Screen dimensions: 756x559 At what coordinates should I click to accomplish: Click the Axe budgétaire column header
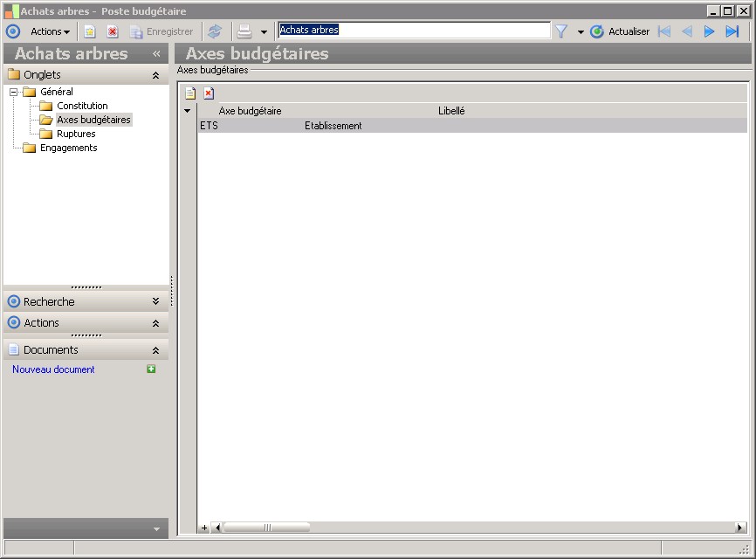[250, 111]
